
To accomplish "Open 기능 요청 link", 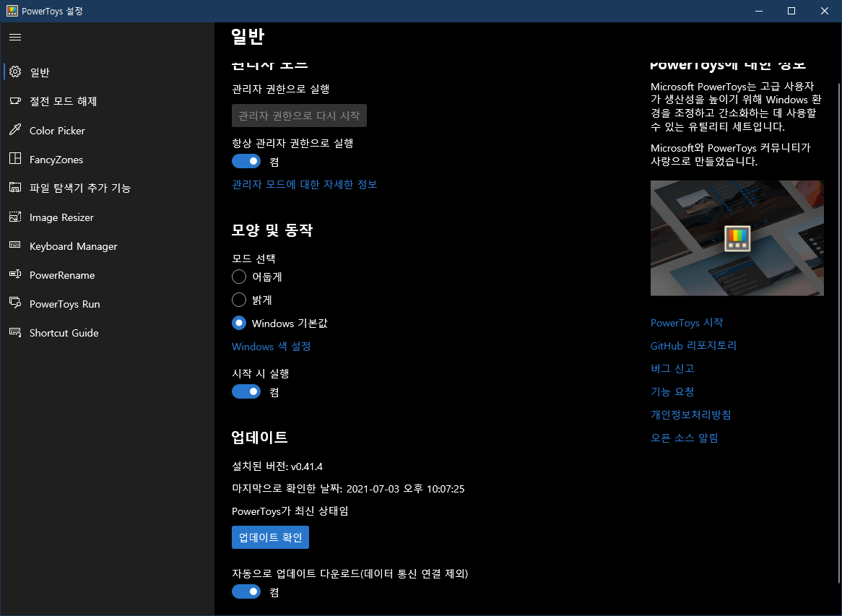I will pyautogui.click(x=672, y=391).
